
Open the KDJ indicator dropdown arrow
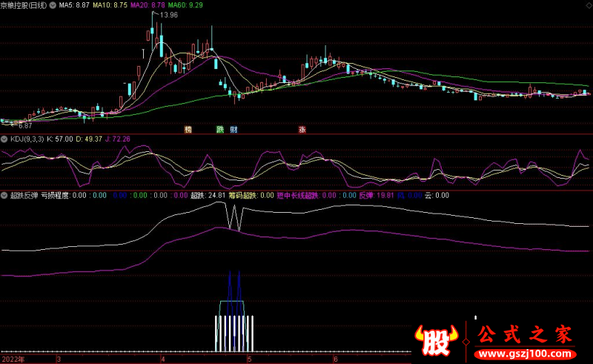tap(4, 139)
